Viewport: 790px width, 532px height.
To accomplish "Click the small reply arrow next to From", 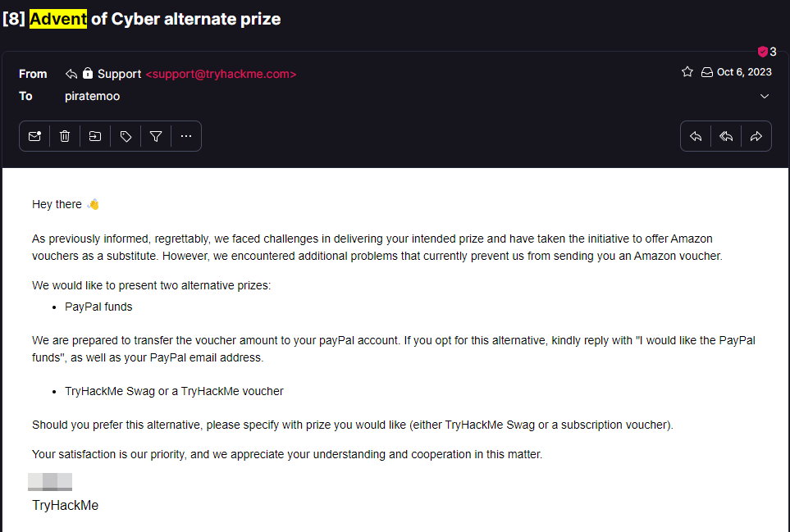I will (71, 74).
